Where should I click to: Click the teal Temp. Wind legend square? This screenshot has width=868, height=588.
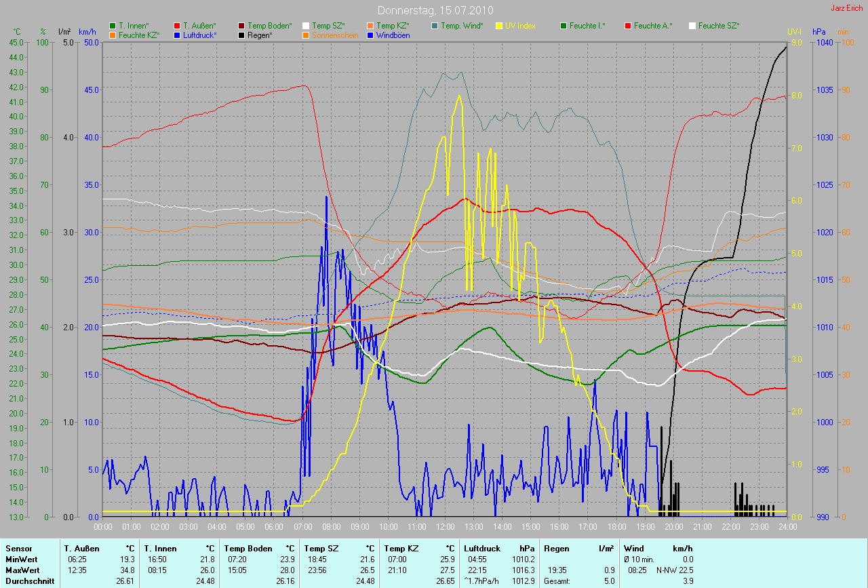435,26
